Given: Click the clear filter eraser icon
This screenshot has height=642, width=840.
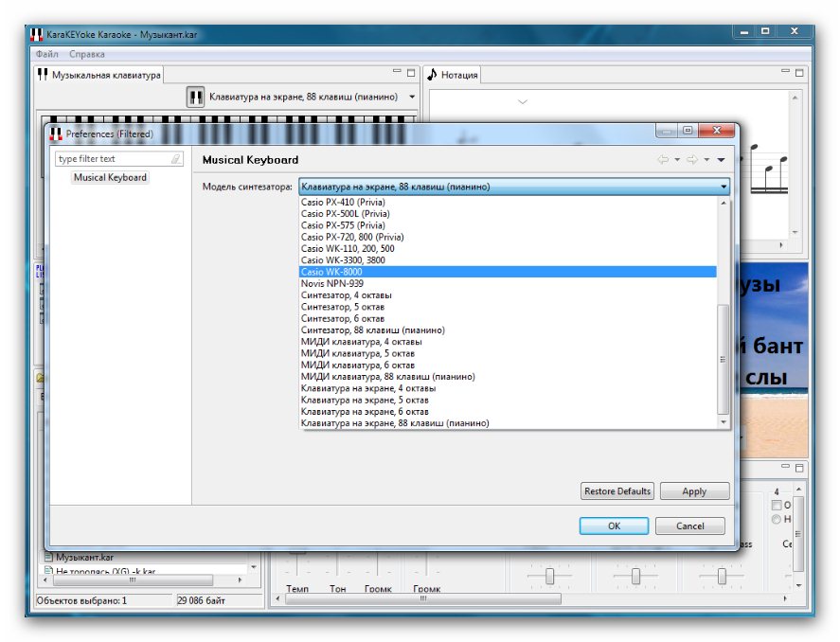Looking at the screenshot, I should click(176, 159).
